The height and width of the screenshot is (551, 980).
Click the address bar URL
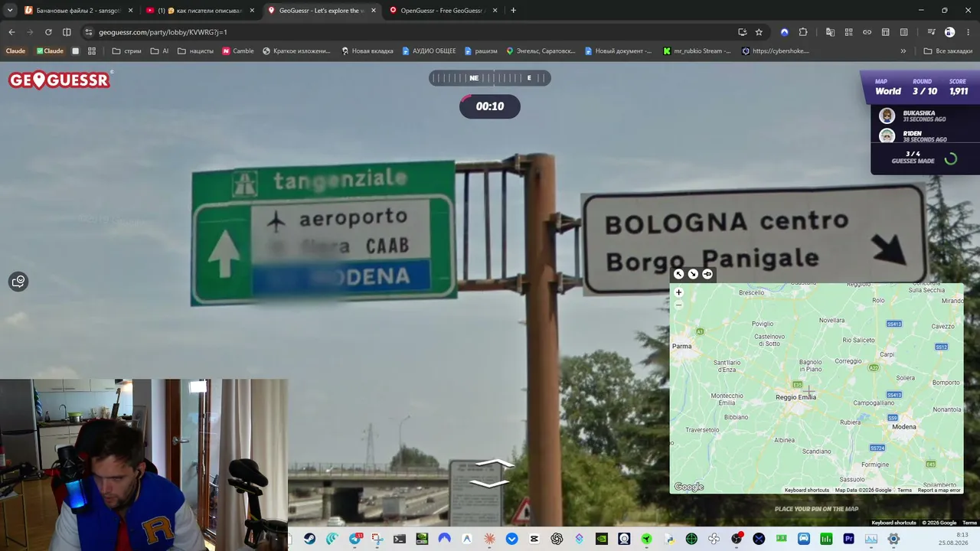(163, 32)
